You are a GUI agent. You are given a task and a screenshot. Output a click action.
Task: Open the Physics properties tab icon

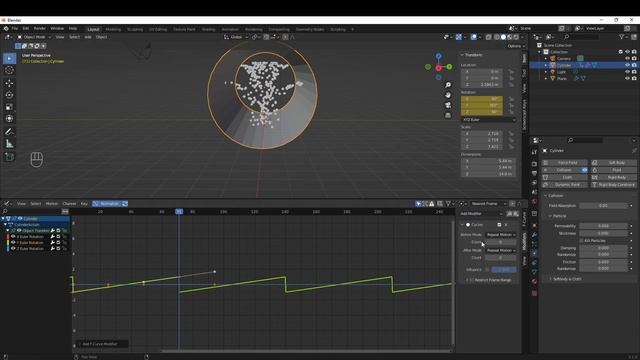(x=534, y=253)
